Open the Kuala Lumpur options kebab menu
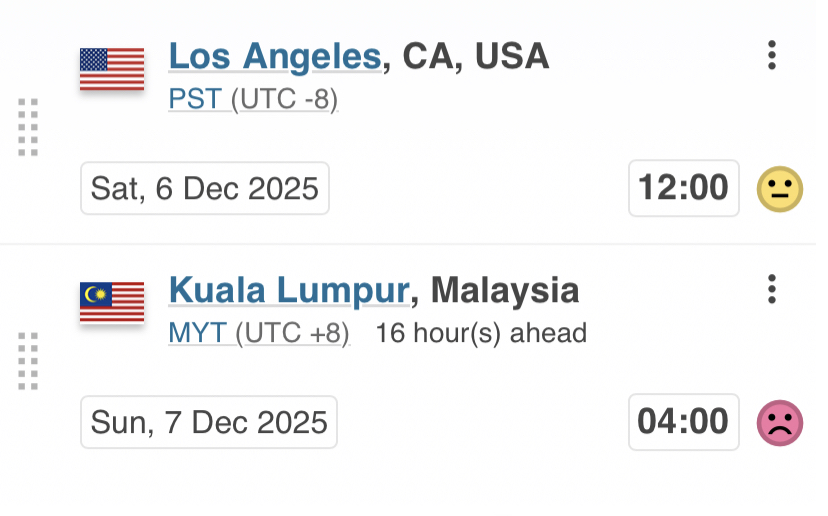Screen dimensions: 828x516 pos(771,289)
